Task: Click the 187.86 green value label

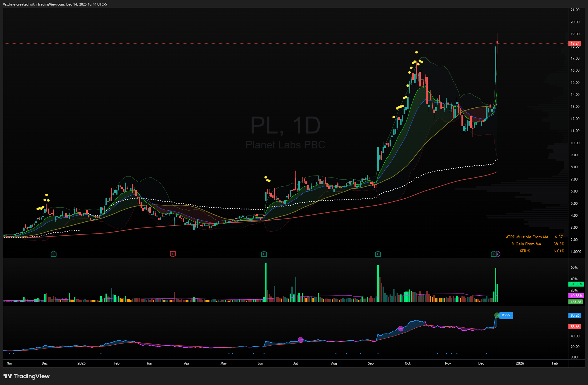Action: (x=576, y=302)
